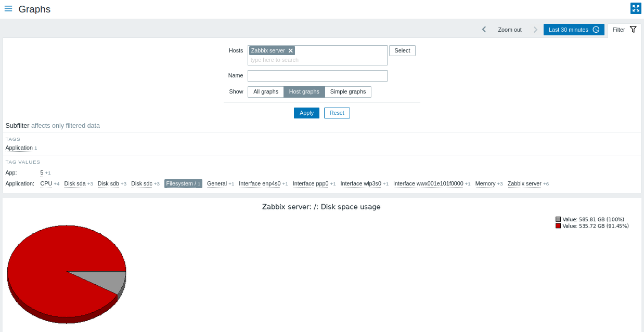Click the funnel filter icon
Viewport: 644px width, 332px height.
633,30
